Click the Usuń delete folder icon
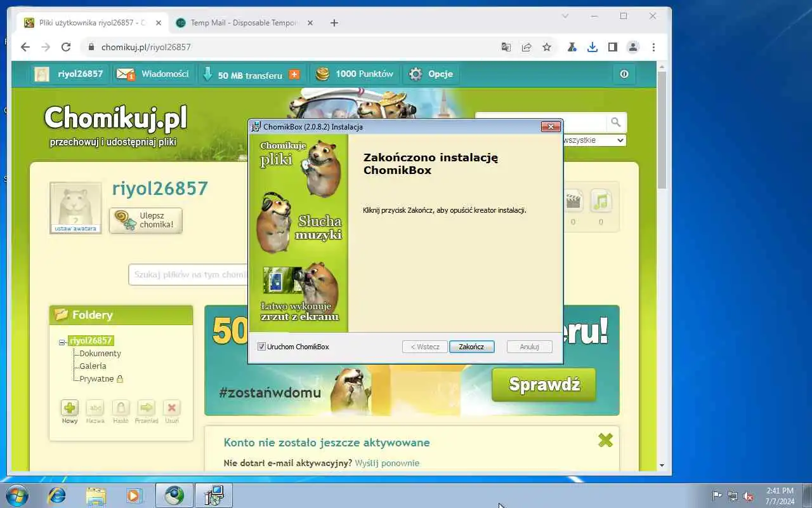Screen dimensions: 812x508 point(172,408)
